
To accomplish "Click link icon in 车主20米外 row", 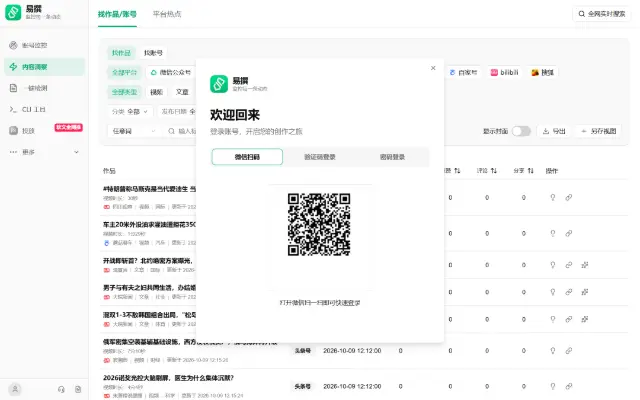I will [x=569, y=233].
